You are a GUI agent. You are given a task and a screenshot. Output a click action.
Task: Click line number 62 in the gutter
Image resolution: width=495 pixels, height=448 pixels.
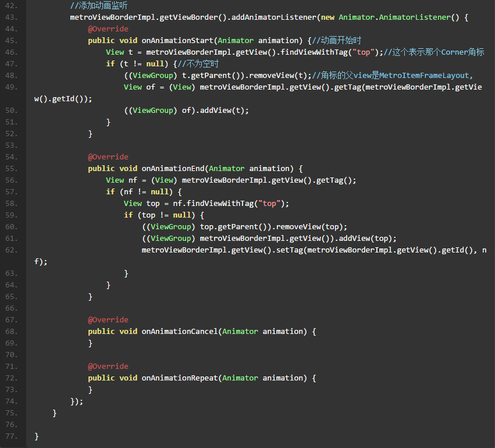[x=12, y=250]
